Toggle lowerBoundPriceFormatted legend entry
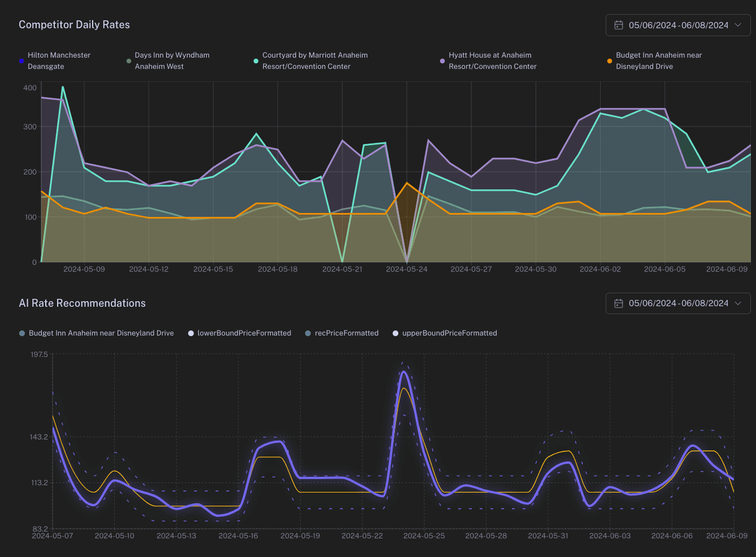The width and height of the screenshot is (756, 557). pyautogui.click(x=244, y=333)
